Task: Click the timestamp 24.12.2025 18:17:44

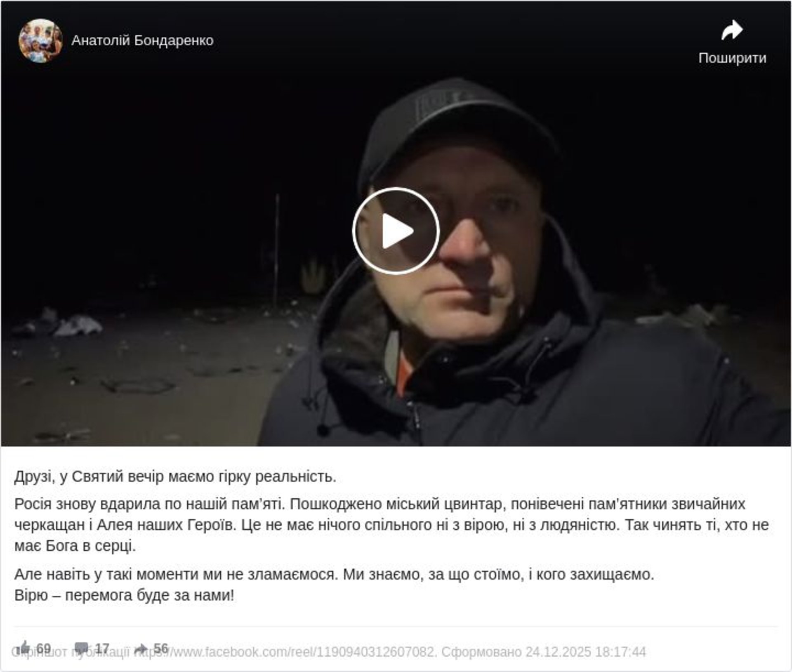Action: tap(586, 652)
